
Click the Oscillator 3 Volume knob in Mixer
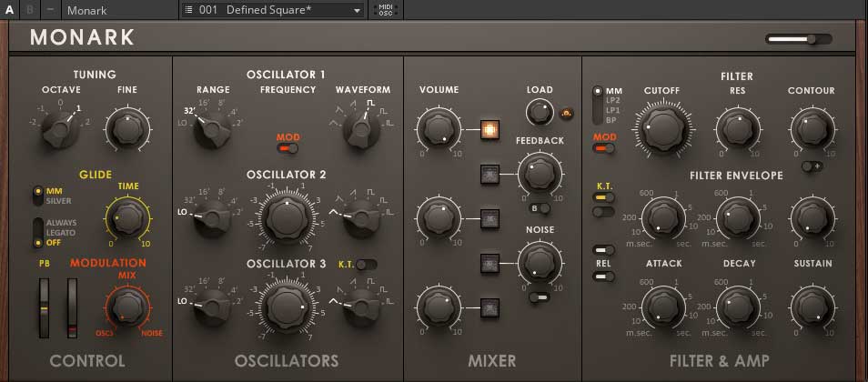439,307
